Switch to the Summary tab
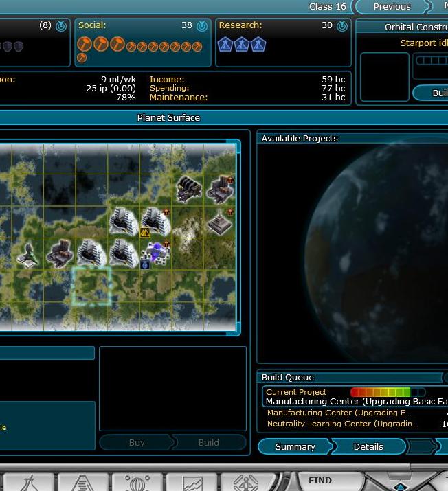Viewport: 448px width, 491px height. click(295, 446)
